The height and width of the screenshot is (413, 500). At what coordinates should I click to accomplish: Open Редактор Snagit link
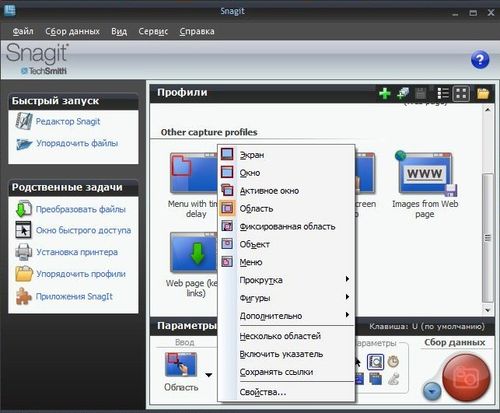[x=68, y=121]
